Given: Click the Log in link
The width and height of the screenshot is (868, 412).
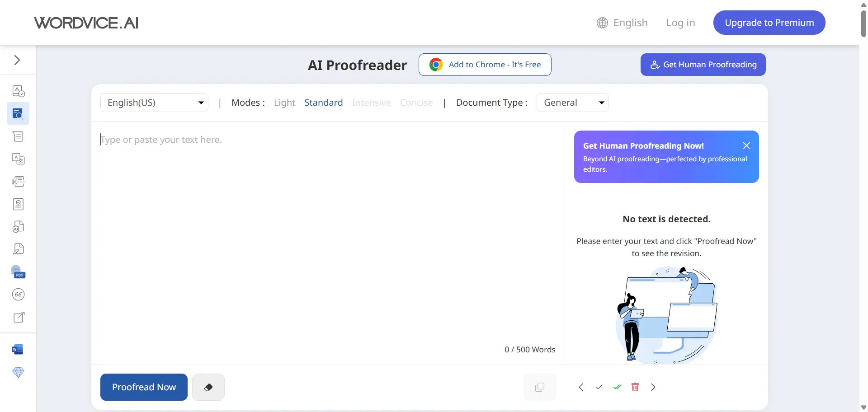Looking at the screenshot, I should point(680,23).
